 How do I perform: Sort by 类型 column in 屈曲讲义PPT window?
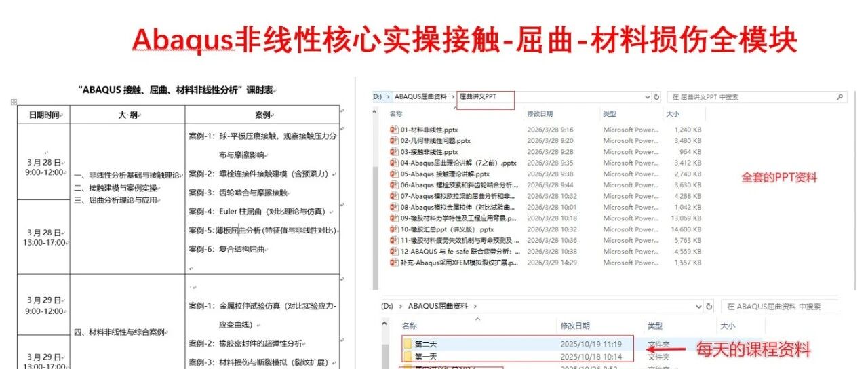point(610,114)
